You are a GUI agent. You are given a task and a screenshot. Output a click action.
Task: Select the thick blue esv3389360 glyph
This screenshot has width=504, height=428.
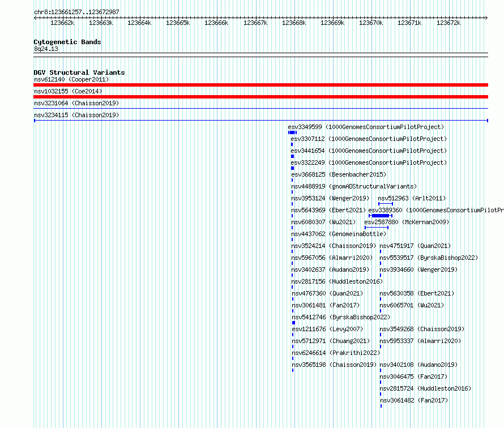[381, 216]
